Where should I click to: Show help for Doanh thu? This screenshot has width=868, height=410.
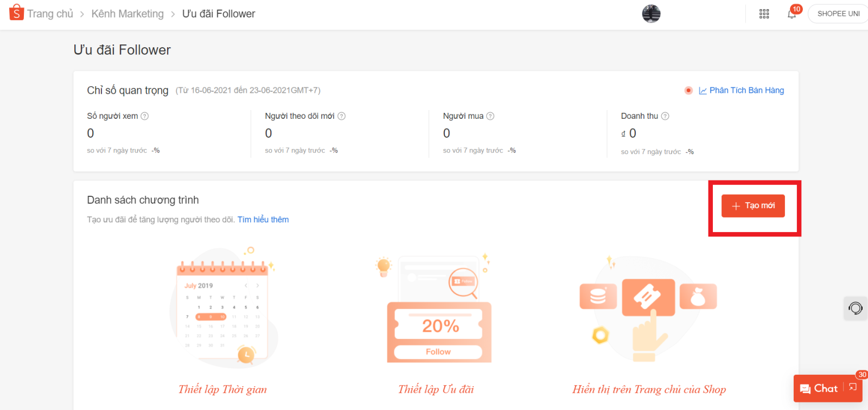[665, 116]
